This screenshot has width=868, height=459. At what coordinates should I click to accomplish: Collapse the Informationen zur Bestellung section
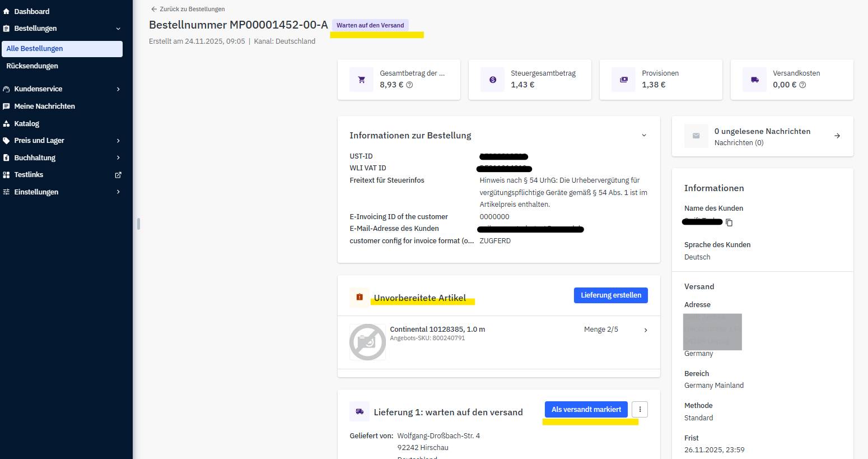tap(644, 136)
